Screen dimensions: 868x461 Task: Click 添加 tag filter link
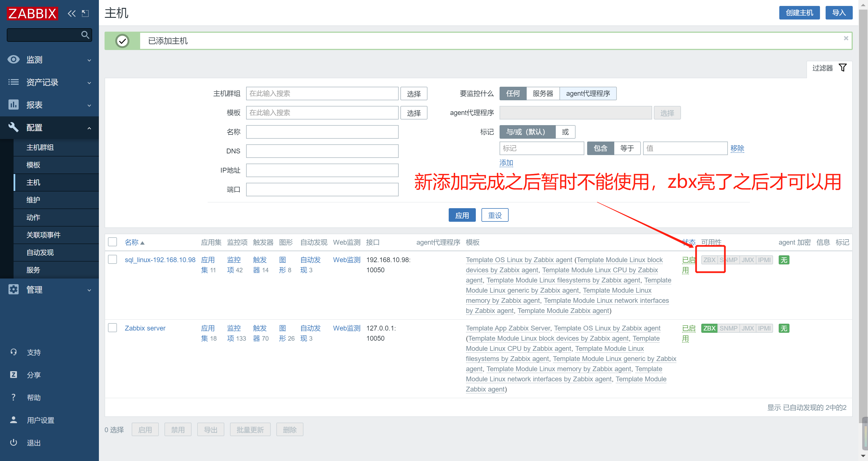[506, 163]
